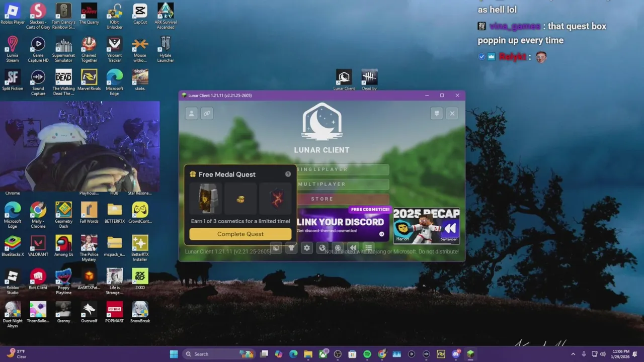Open BetterRTX Installer desktop icon
Image resolution: width=644 pixels, height=362 pixels.
click(140, 248)
